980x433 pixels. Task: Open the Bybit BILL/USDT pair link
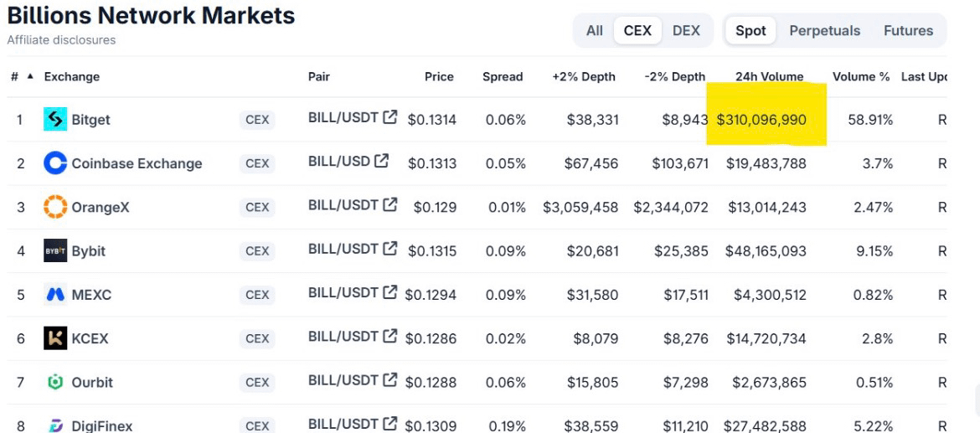coord(343,249)
